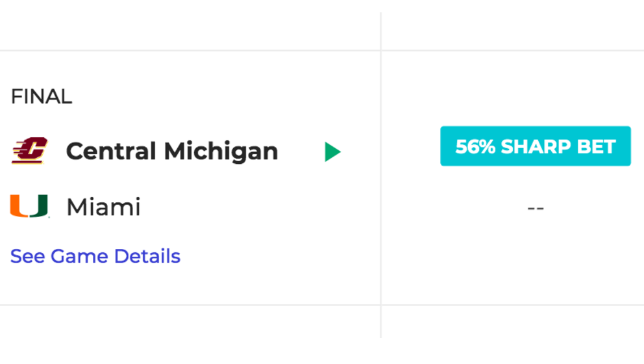Viewport: 644px width, 364px height.
Task: Click the blank cell beneath the double-dash placeholder
Action: pyautogui.click(x=513, y=322)
